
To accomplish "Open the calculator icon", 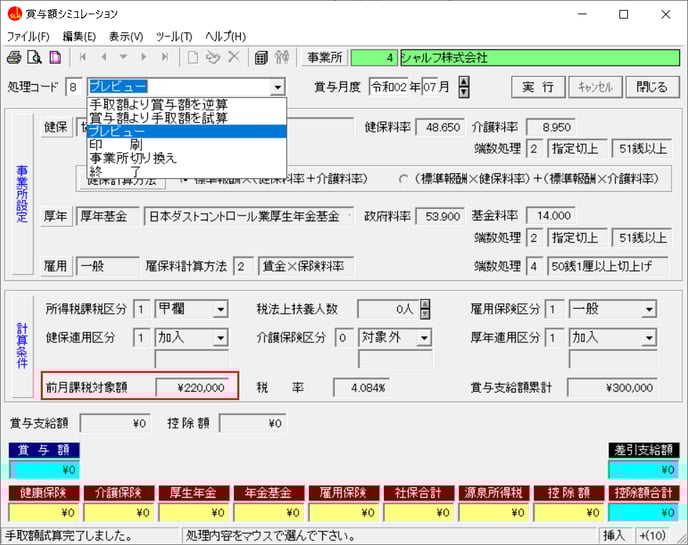I will [261, 57].
